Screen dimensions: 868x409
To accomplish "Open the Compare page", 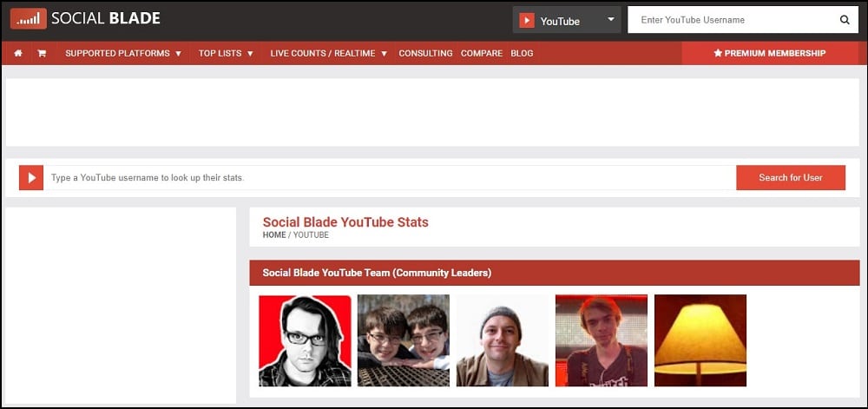I will click(482, 54).
